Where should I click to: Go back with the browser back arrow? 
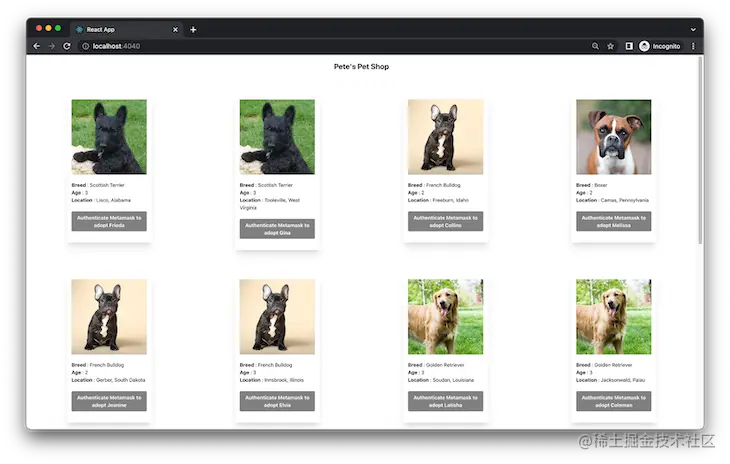coord(36,46)
